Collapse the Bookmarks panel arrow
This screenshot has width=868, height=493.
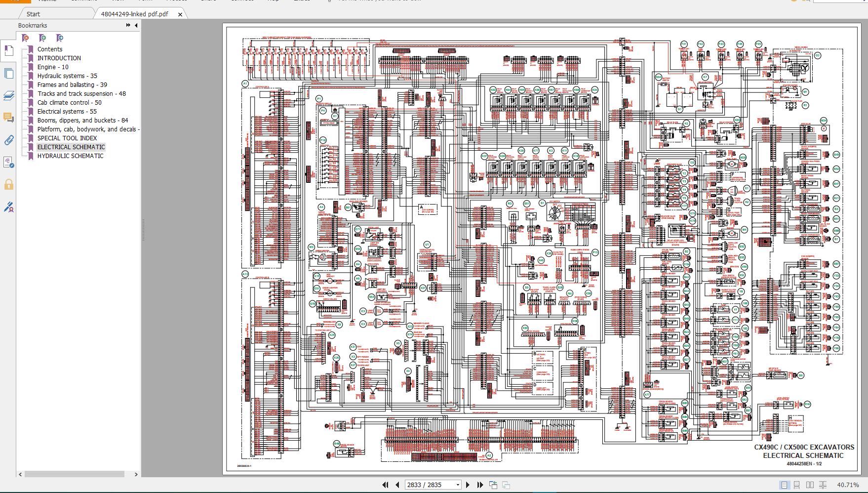(136, 25)
